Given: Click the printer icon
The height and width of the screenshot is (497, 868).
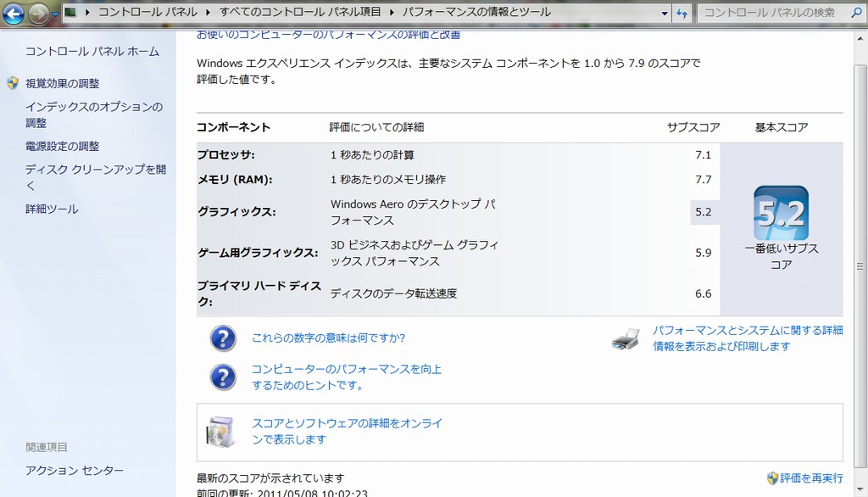Looking at the screenshot, I should pos(626,338).
